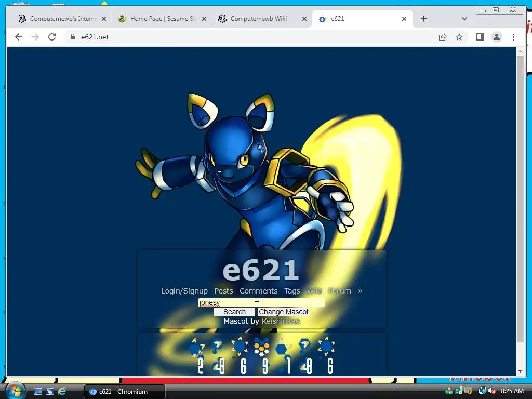
Task: Open the Posts link
Action: point(223,291)
